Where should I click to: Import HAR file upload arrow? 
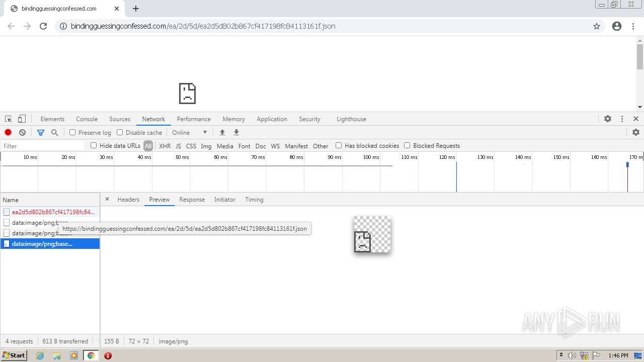[222, 132]
